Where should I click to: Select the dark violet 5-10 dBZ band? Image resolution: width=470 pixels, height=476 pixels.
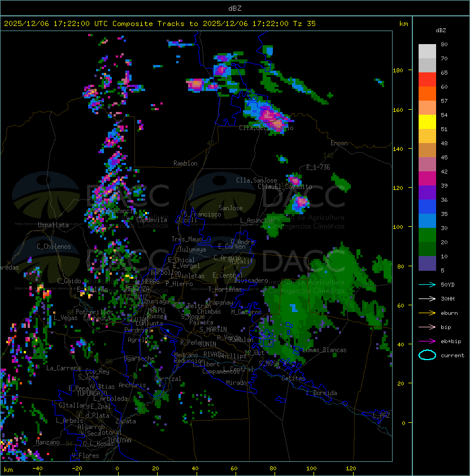pyautogui.click(x=427, y=263)
